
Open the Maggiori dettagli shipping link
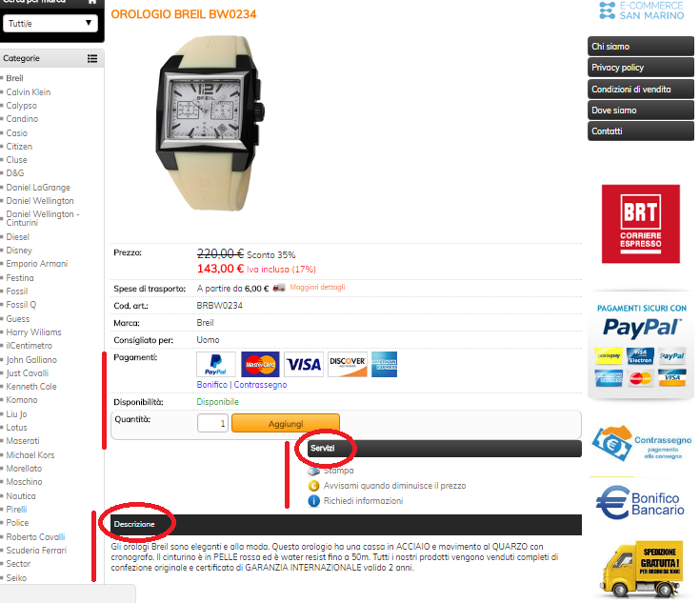pos(317,287)
